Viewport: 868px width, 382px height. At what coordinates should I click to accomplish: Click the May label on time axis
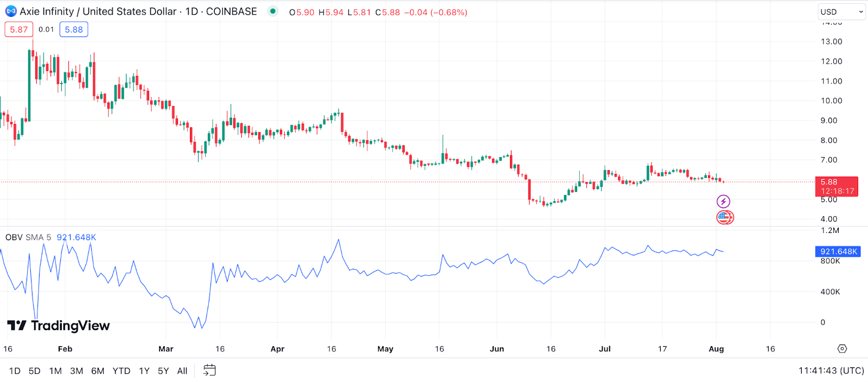(385, 349)
